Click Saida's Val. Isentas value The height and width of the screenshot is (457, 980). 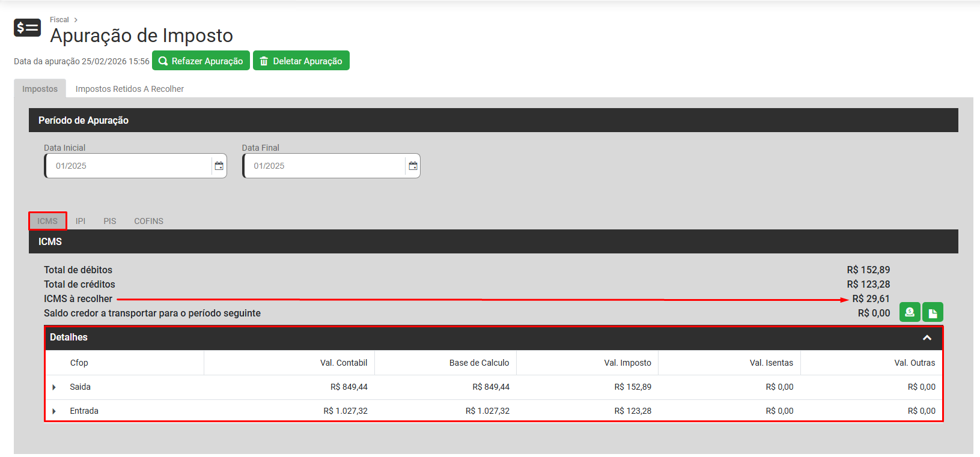780,387
